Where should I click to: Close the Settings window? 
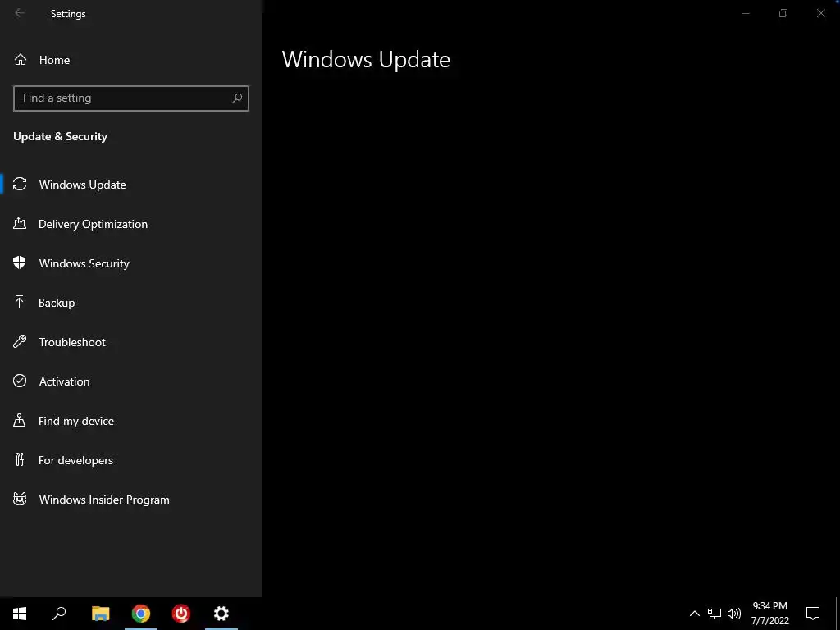pos(820,13)
